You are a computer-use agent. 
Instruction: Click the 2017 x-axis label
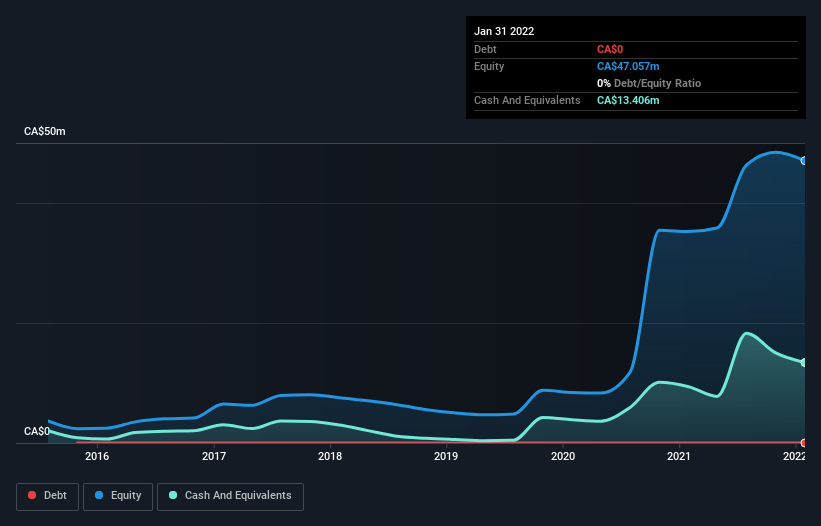coord(214,456)
